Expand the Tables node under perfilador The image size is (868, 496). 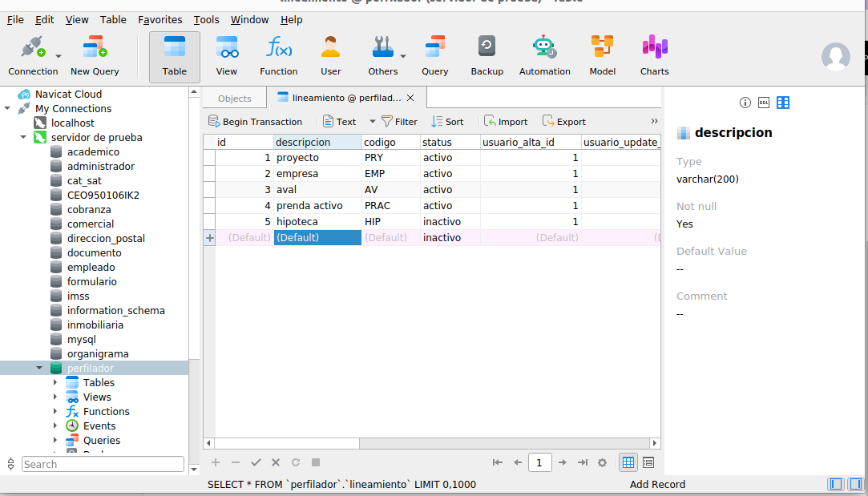(55, 383)
